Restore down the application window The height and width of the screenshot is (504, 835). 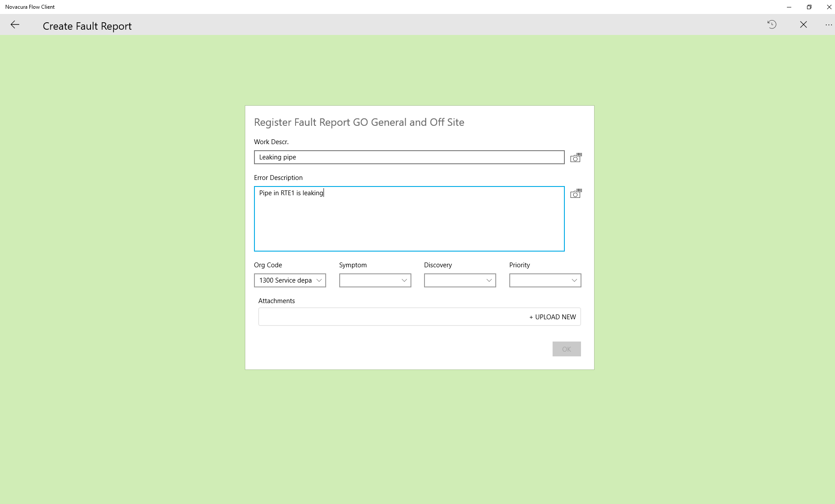tap(809, 7)
